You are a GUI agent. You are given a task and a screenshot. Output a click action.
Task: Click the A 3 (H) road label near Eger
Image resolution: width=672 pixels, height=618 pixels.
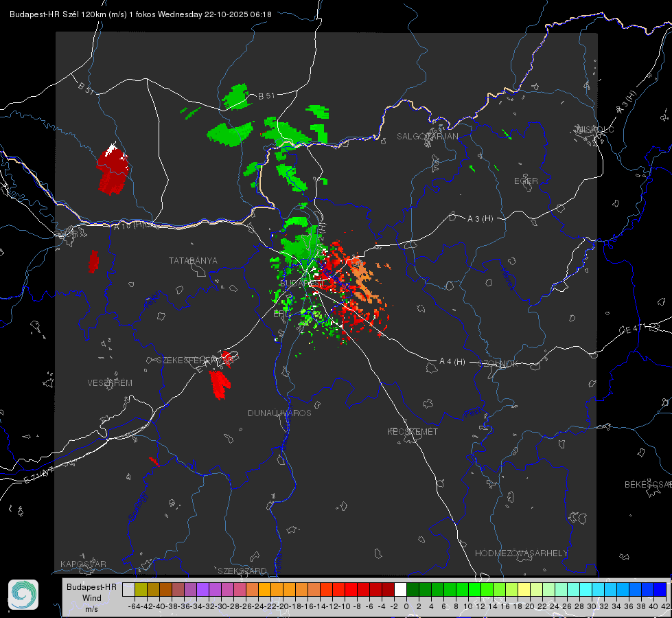(480, 219)
